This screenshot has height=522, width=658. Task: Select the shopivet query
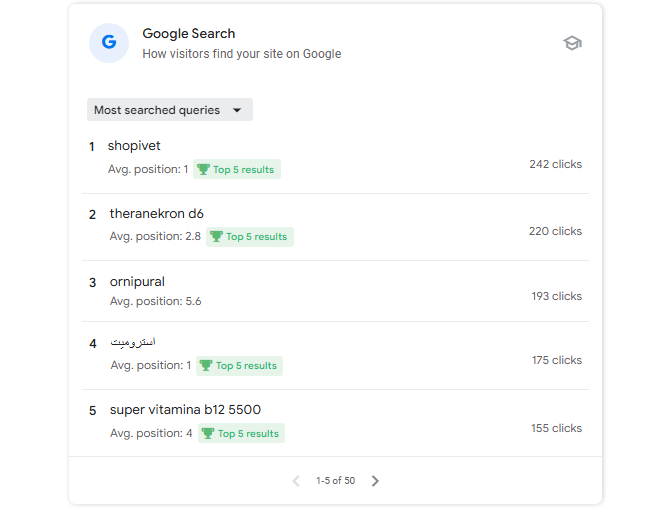tap(134, 146)
